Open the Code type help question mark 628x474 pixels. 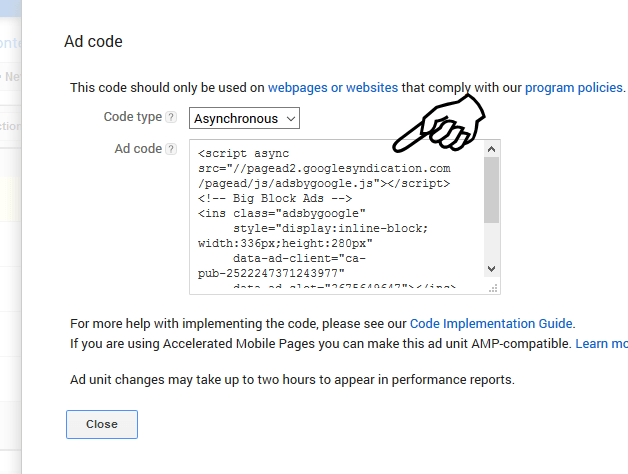pos(171,117)
